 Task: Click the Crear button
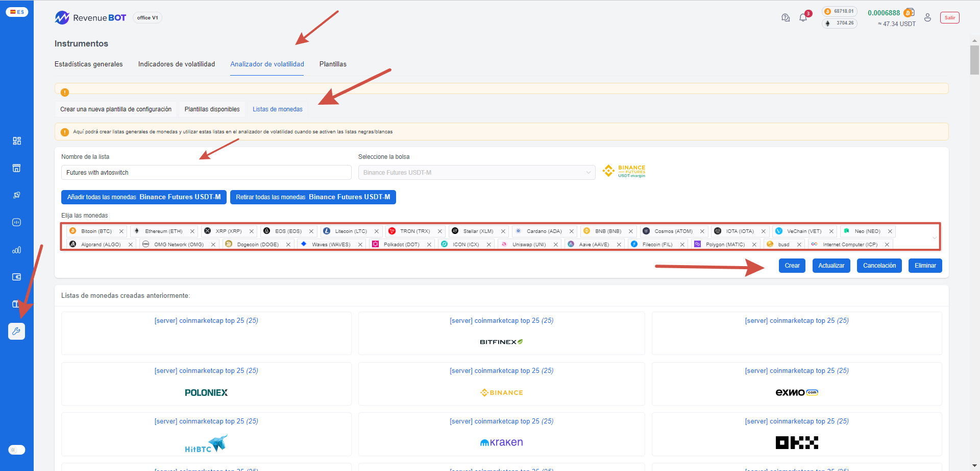pos(792,266)
